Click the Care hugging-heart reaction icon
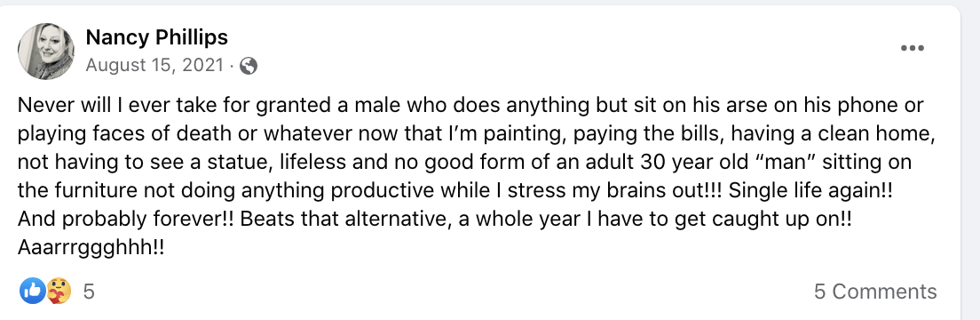Screen dimensions: 980x320 58,292
